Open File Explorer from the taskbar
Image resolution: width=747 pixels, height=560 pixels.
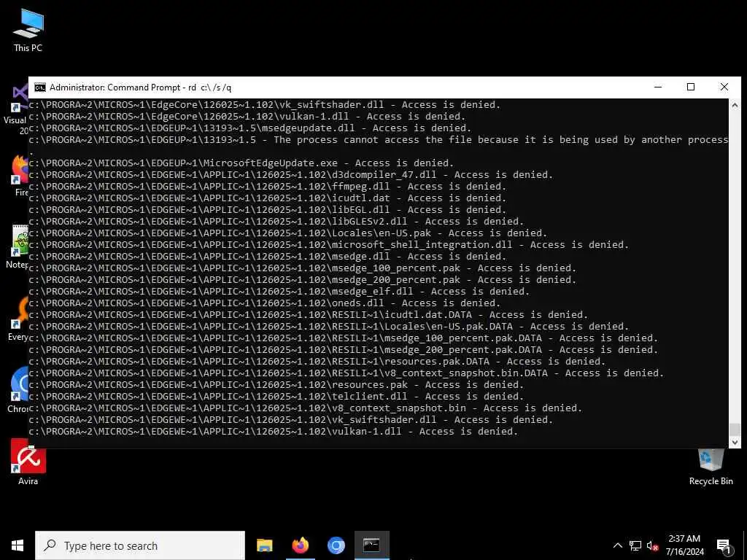(x=264, y=545)
